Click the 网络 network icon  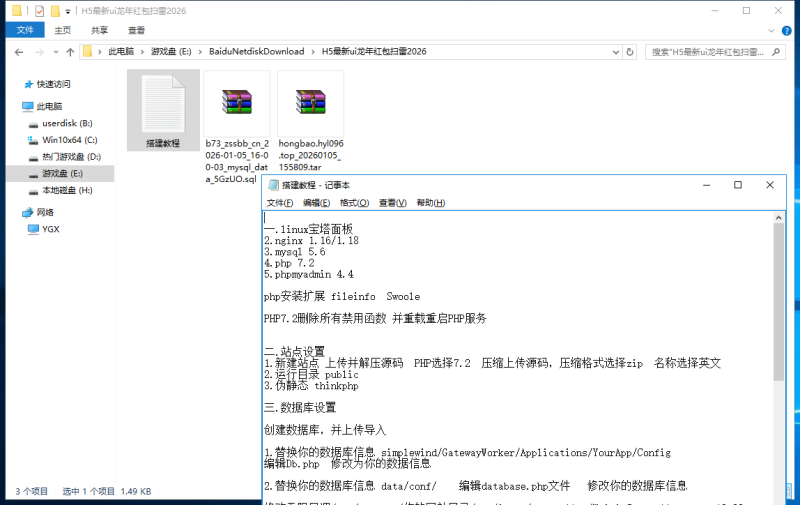(28, 212)
